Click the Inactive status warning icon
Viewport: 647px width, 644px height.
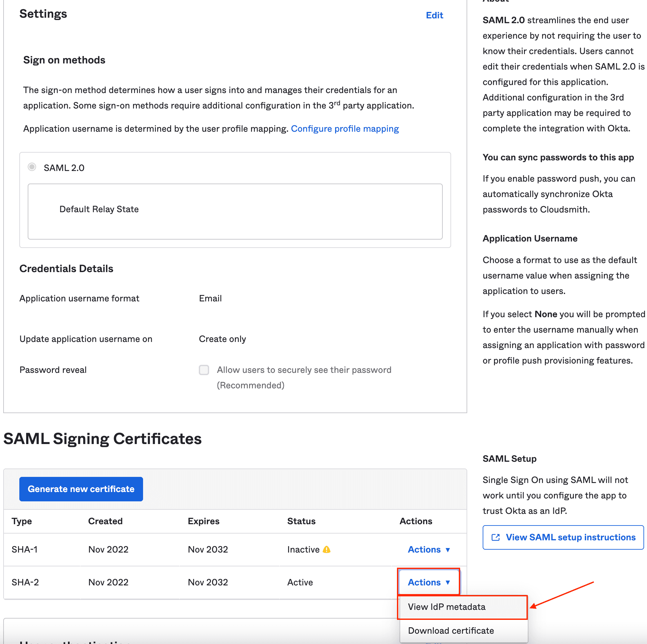click(x=326, y=550)
